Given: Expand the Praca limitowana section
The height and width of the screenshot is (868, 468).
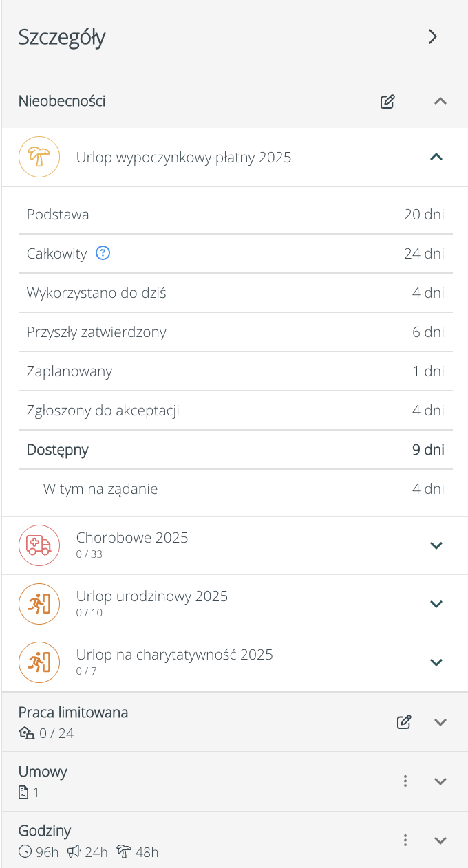Looking at the screenshot, I should point(440,722).
